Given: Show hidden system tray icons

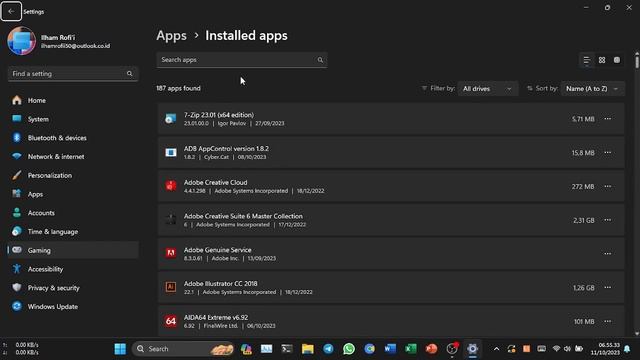Looking at the screenshot, I should pyautogui.click(x=496, y=349).
